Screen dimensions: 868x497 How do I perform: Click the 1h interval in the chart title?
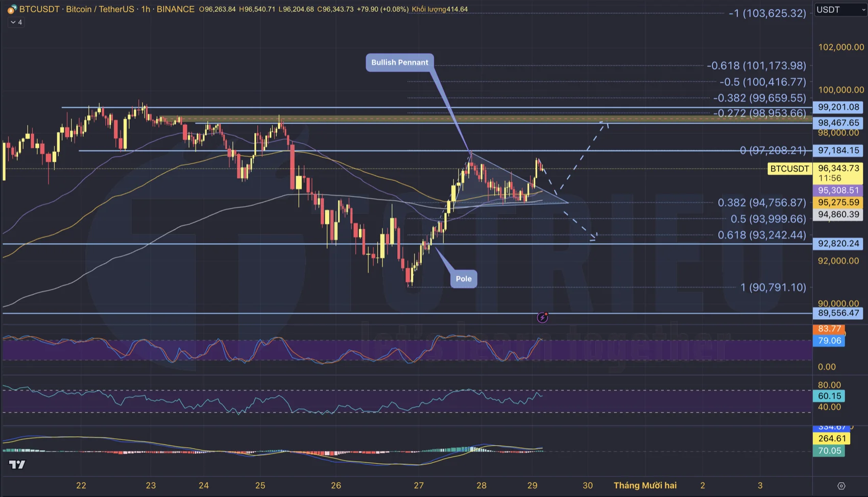tap(146, 9)
